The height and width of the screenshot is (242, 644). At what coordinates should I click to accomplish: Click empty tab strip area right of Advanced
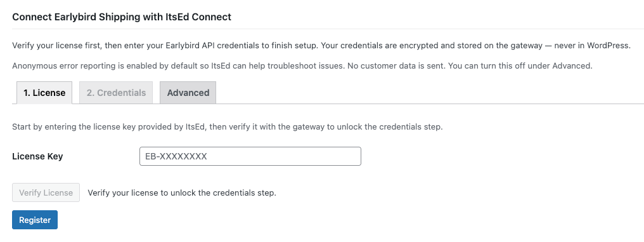click(x=430, y=93)
